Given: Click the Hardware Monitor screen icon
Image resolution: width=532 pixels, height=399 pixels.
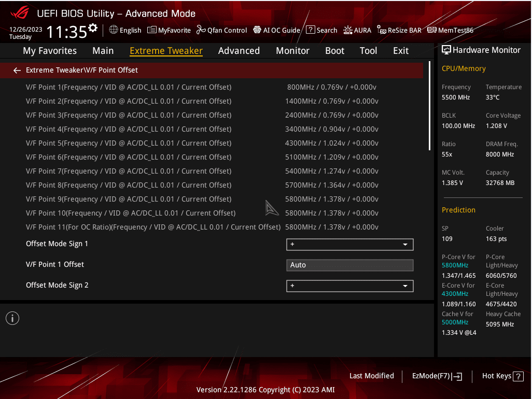Looking at the screenshot, I should pos(446,50).
